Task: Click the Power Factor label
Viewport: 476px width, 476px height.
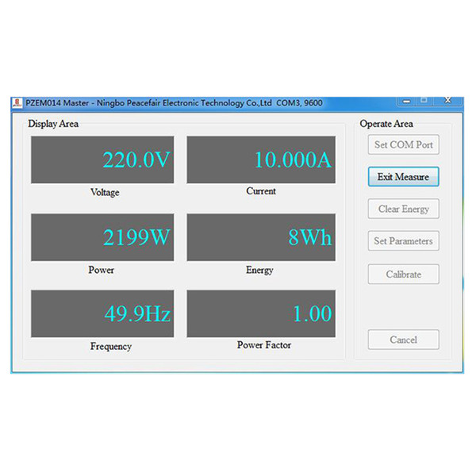Action: click(x=264, y=345)
